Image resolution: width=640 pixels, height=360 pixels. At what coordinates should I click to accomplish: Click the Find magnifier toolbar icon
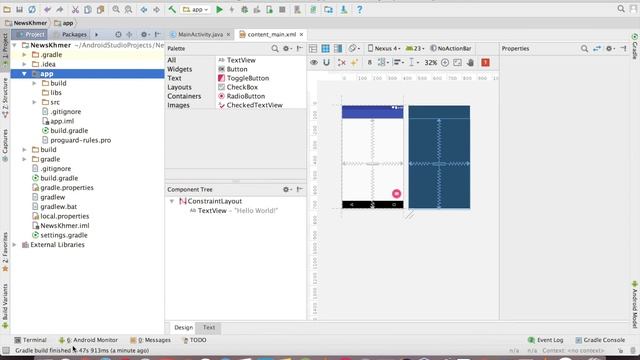tap(116, 9)
